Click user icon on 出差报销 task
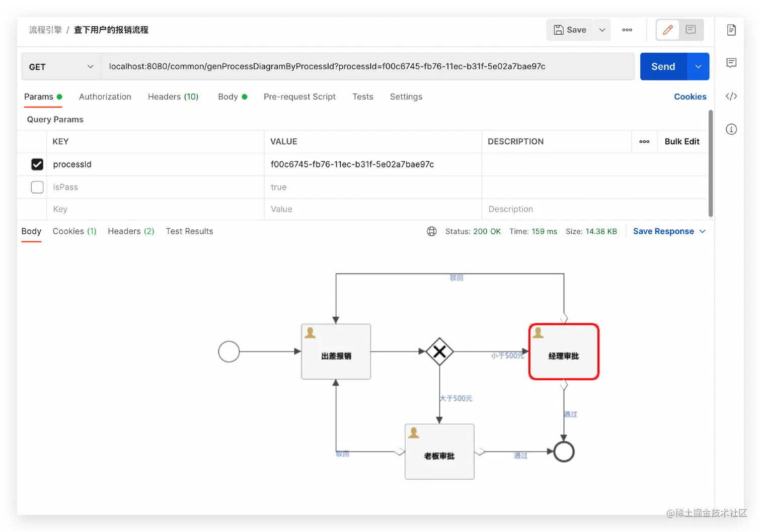This screenshot has height=532, width=761. [311, 332]
